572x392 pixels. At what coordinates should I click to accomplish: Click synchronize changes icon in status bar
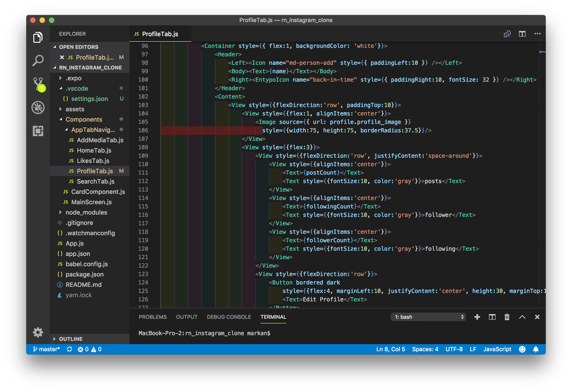(x=69, y=349)
